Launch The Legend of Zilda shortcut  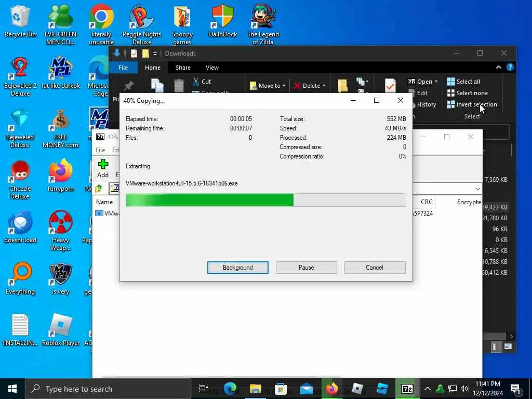(263, 24)
